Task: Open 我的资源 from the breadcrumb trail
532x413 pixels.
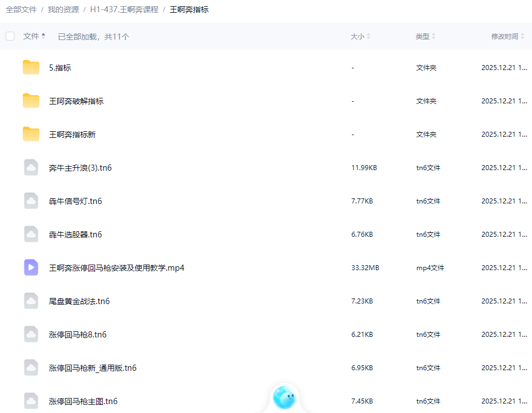Action: [63, 9]
